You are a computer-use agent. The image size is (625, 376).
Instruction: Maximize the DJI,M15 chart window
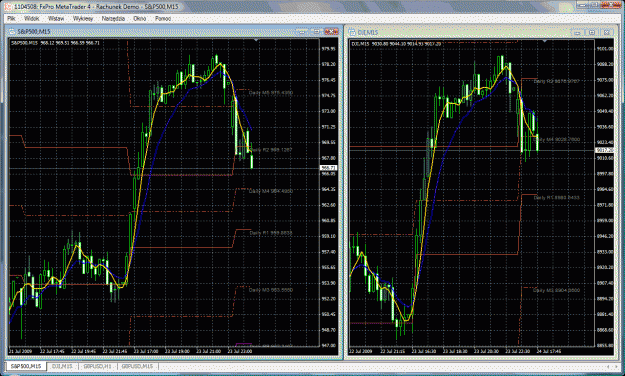(x=592, y=32)
